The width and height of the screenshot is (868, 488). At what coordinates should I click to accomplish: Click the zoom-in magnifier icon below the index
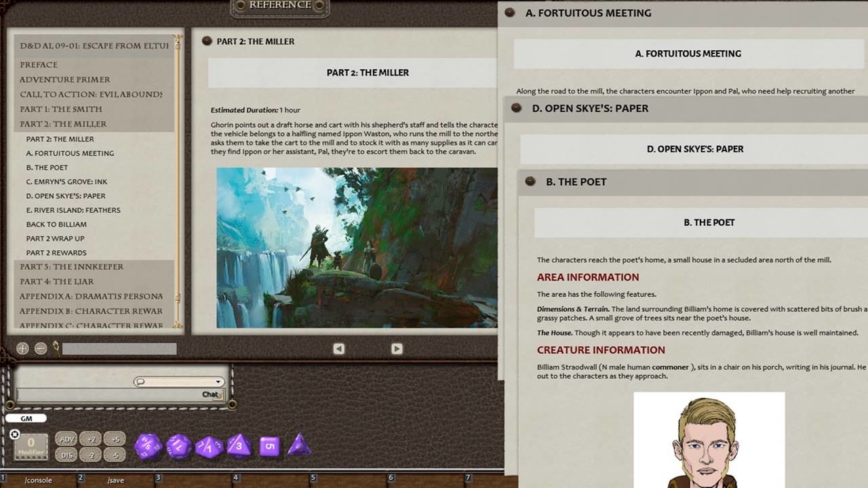click(x=22, y=348)
